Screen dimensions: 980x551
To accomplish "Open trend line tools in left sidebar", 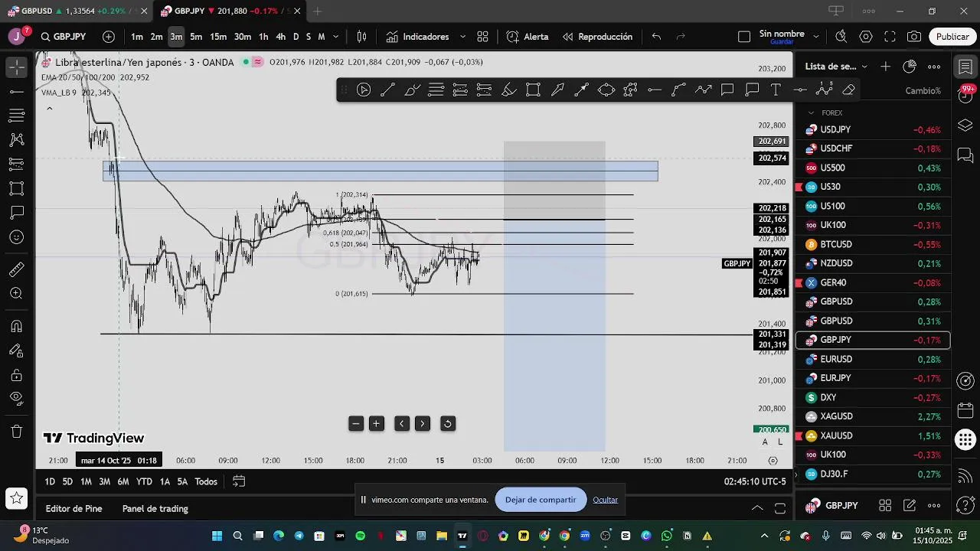I will pyautogui.click(x=16, y=92).
